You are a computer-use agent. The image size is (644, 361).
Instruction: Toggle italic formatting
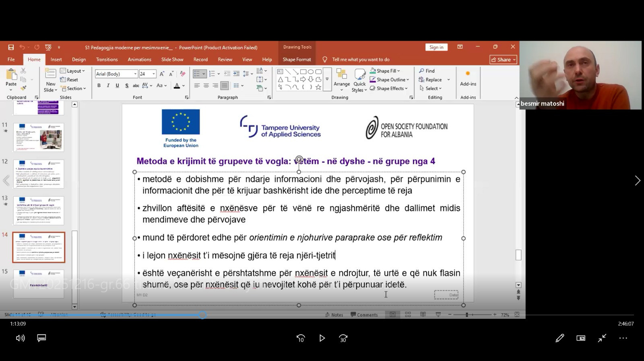click(x=108, y=86)
